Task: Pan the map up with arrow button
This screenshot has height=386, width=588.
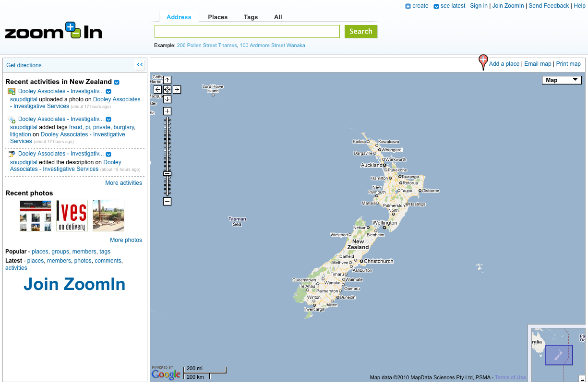Action: 167,80
